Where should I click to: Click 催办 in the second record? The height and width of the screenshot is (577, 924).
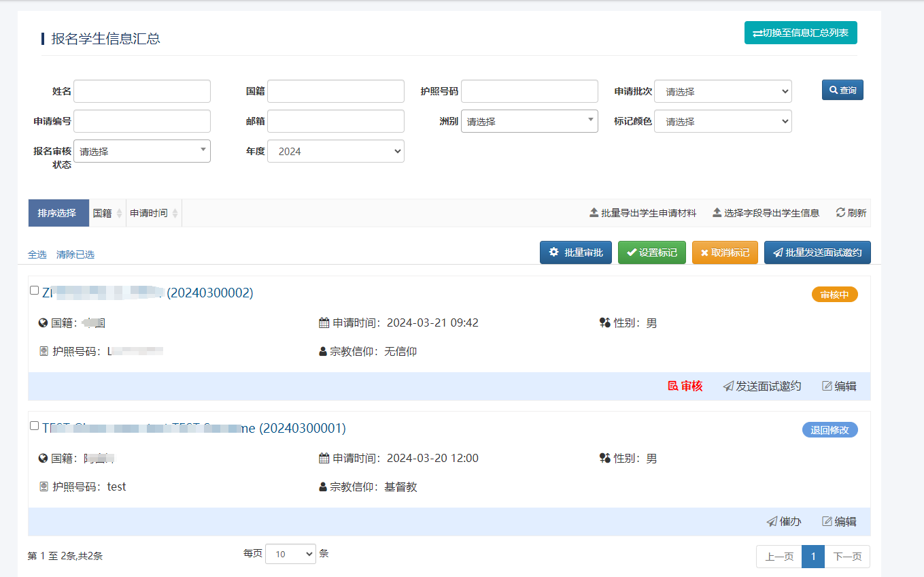pyautogui.click(x=784, y=522)
